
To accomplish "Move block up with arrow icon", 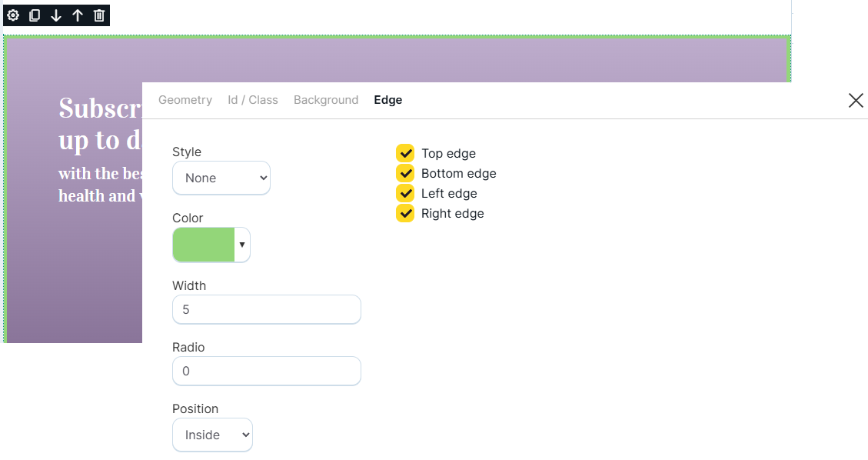I will (78, 15).
